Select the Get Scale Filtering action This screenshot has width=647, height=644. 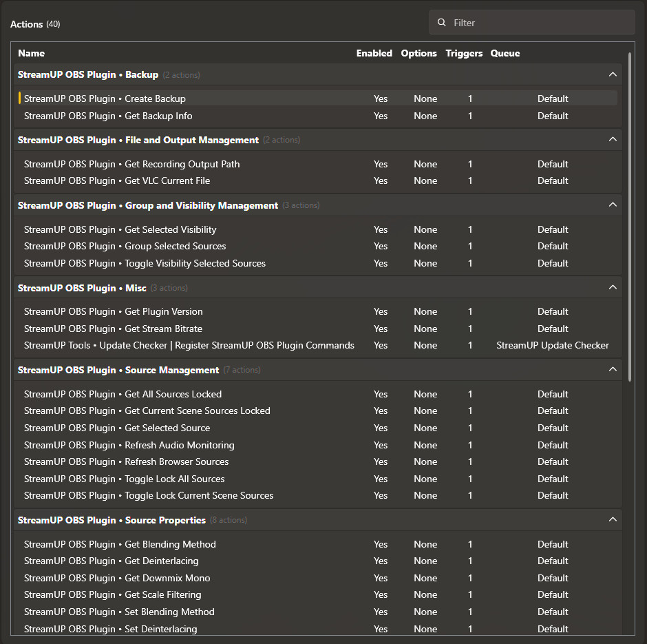tap(318, 595)
